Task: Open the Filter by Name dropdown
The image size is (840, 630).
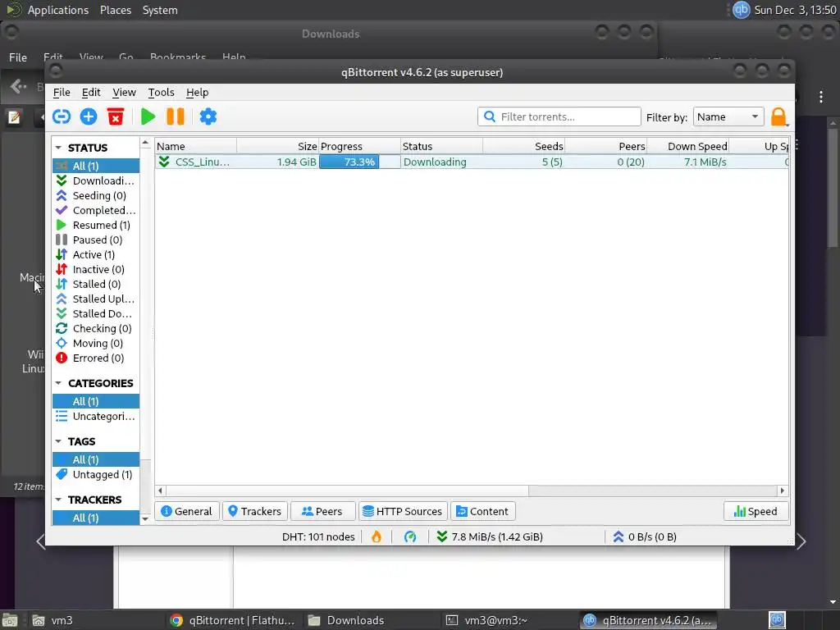Action: [x=728, y=116]
